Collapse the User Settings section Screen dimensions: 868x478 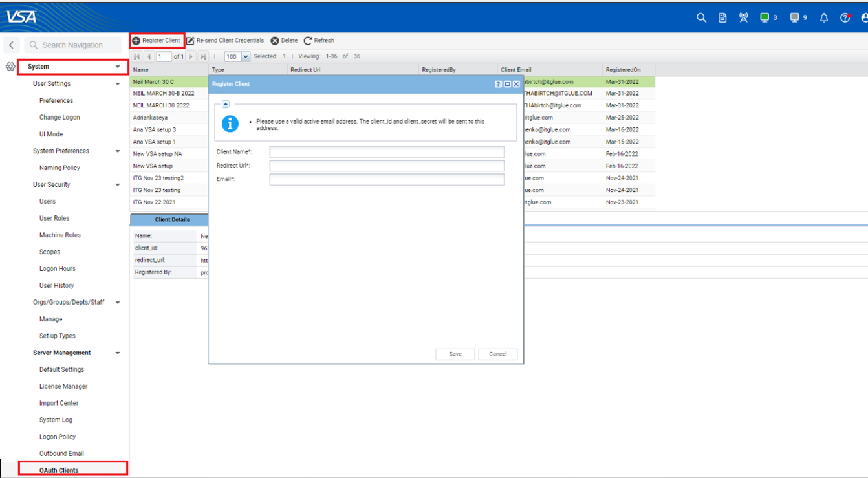[118, 84]
